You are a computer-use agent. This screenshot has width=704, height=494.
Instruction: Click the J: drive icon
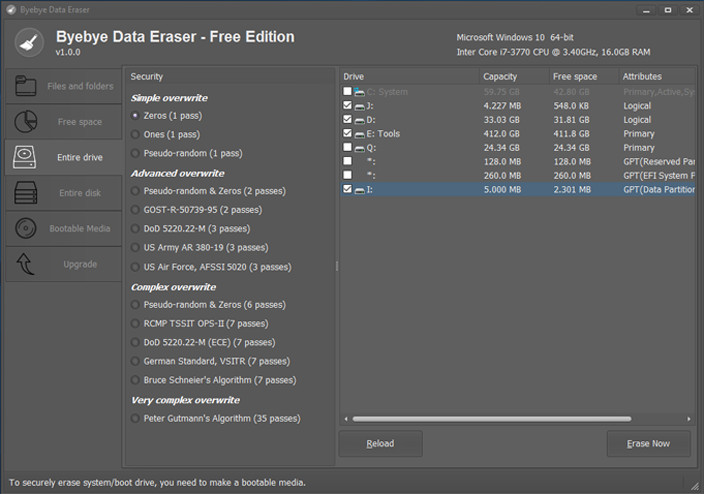(359, 106)
